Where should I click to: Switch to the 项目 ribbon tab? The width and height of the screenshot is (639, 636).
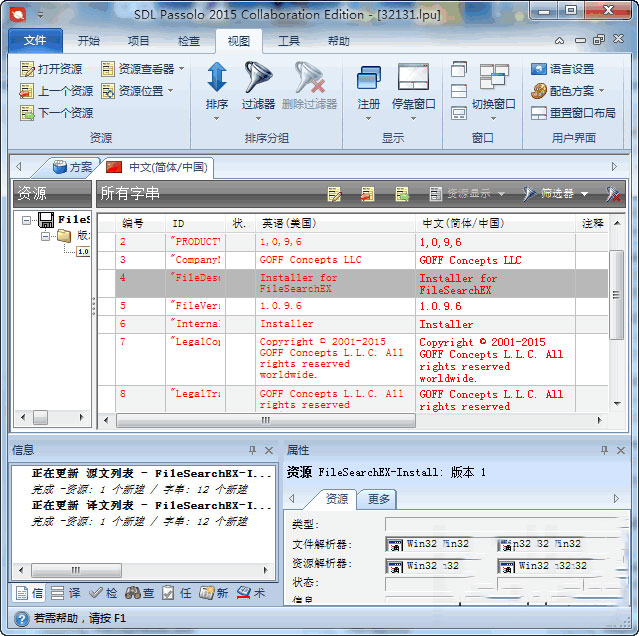[139, 41]
